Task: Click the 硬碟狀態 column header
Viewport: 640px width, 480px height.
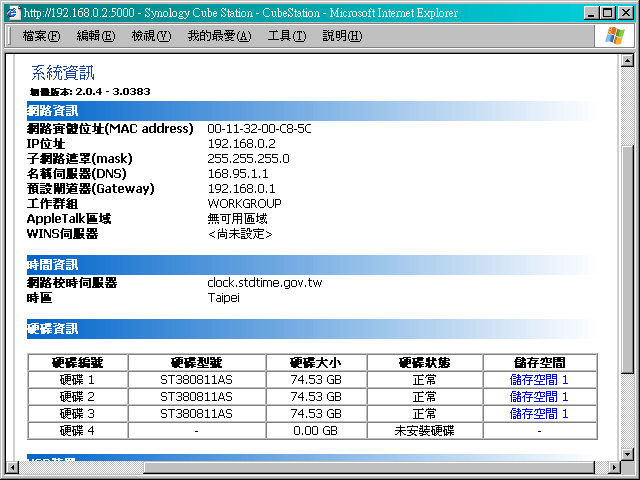Action: click(x=424, y=362)
